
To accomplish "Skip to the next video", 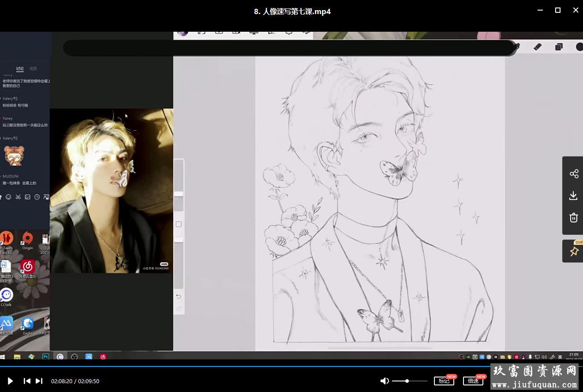I will tap(39, 381).
